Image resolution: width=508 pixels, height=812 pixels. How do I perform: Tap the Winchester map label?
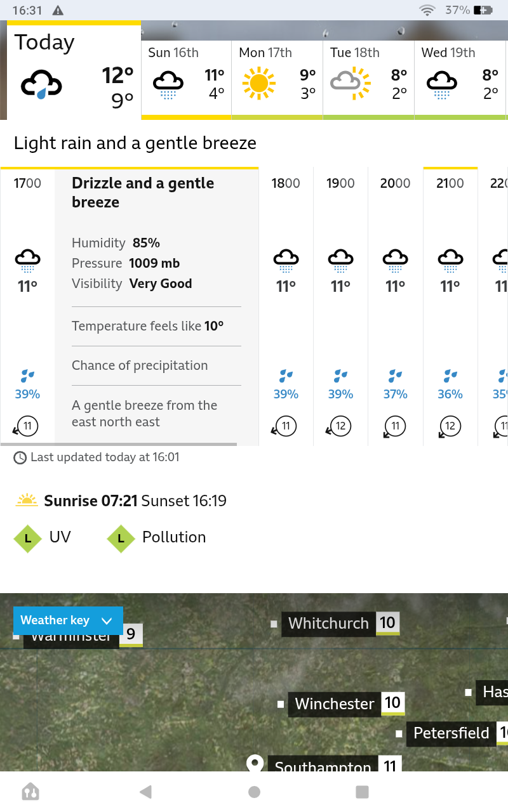335,704
